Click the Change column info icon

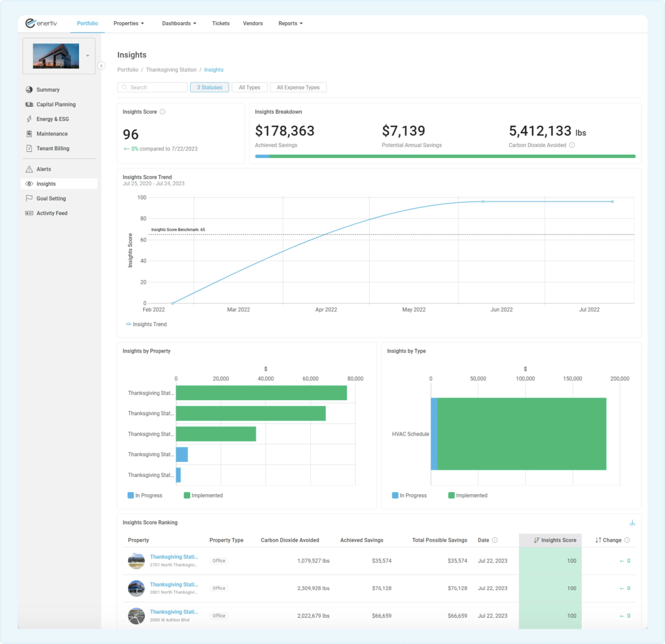point(627,540)
